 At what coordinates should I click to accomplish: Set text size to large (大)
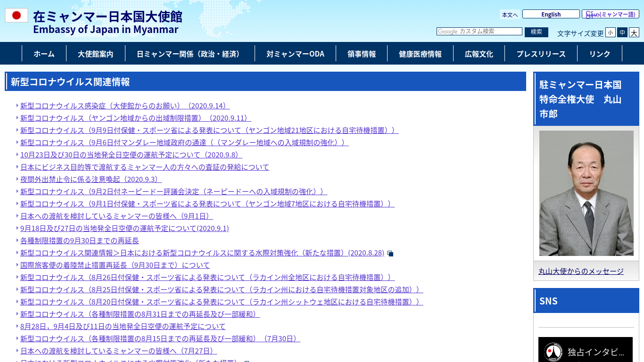634,33
